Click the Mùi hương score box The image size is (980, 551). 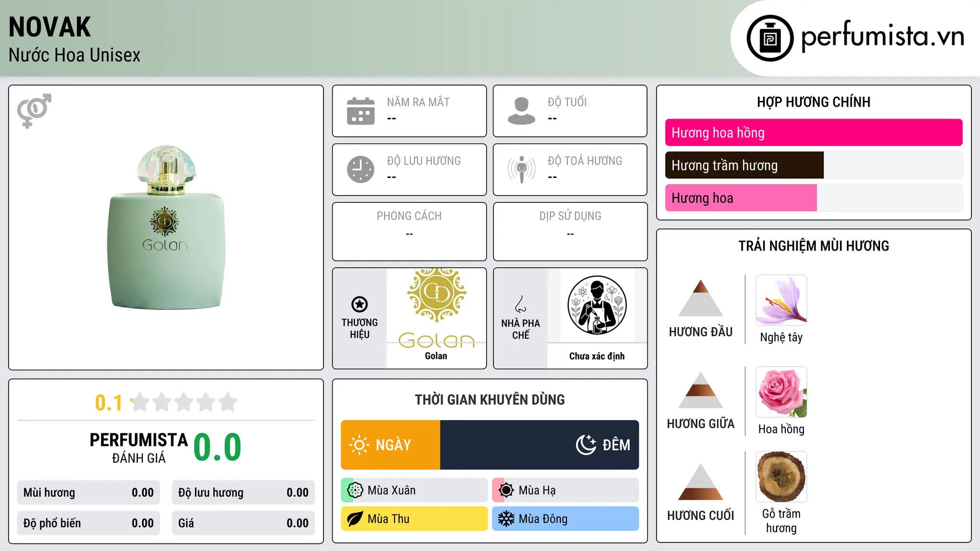click(89, 493)
